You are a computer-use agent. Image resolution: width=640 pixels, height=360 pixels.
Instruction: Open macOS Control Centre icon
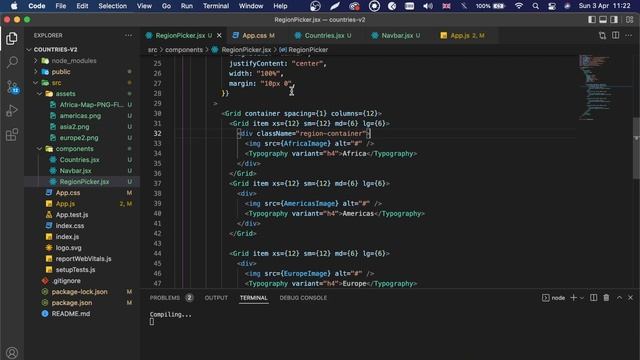click(x=552, y=6)
